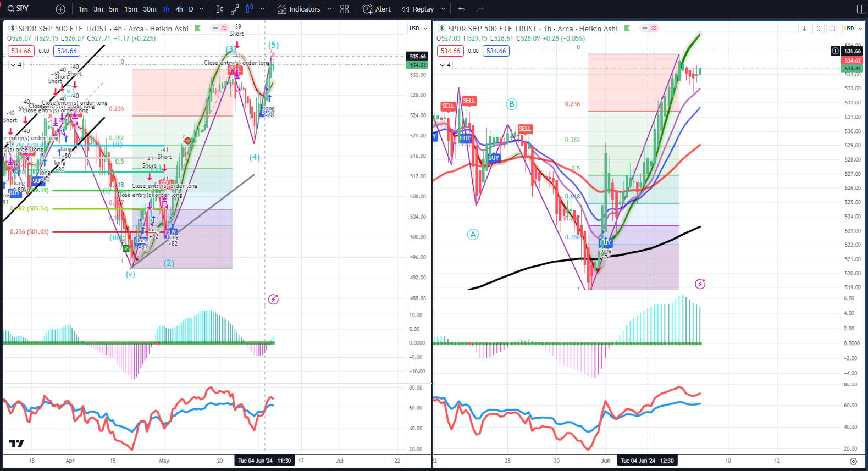Click the circled B wave label on 1h chart

tap(511, 104)
